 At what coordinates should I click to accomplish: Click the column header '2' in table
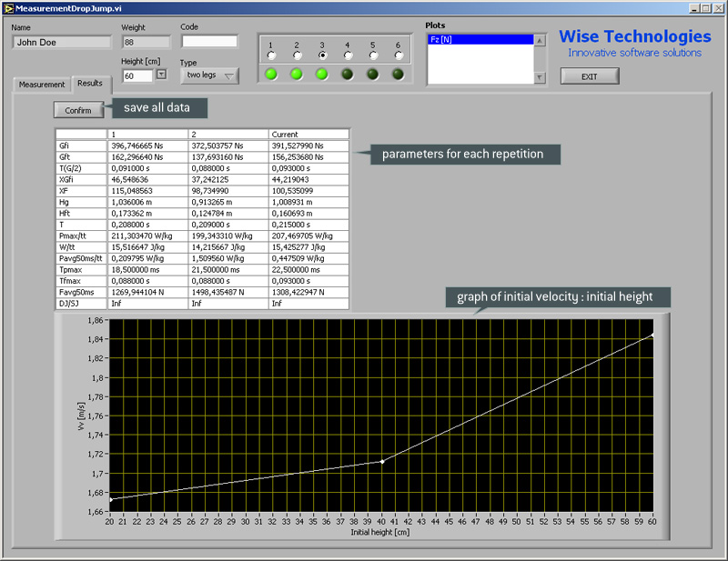[x=228, y=134]
